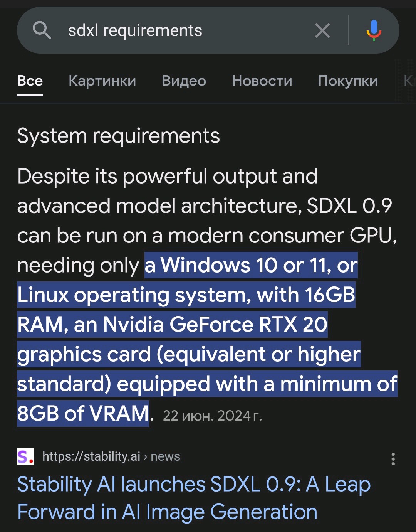Viewport: 416px width, 532px height.
Task: Click the System requirements heading
Action: (x=119, y=136)
